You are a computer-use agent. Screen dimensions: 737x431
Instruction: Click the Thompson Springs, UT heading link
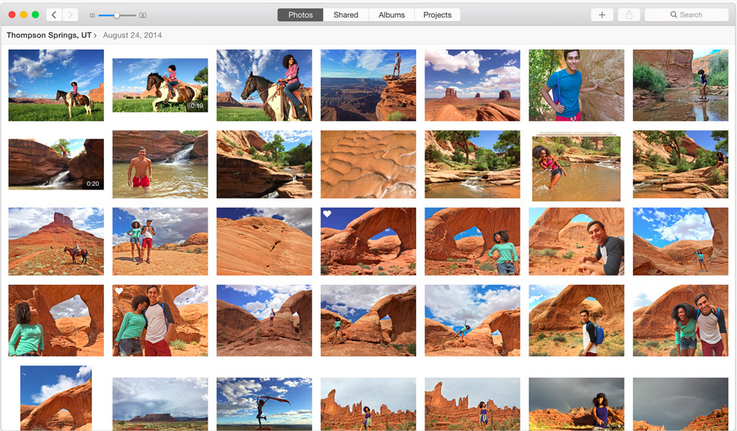point(49,35)
